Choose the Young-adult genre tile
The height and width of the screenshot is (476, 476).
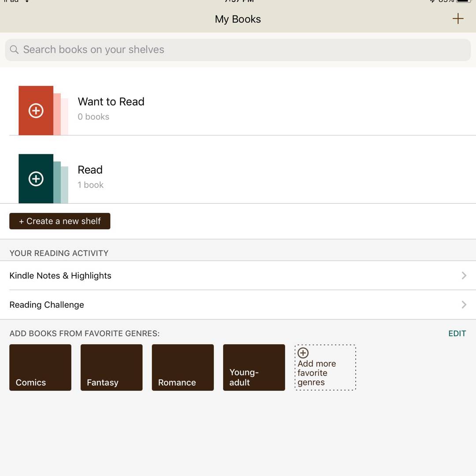(254, 367)
